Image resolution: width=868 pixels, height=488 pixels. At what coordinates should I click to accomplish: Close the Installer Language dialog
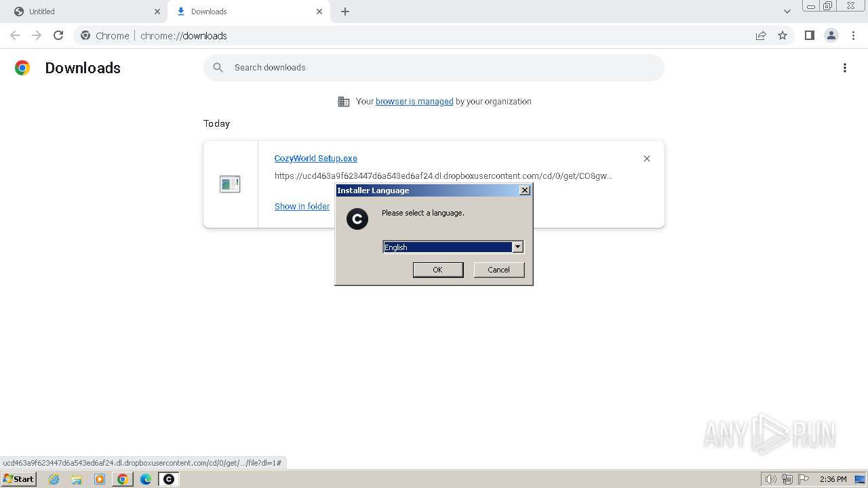[524, 190]
